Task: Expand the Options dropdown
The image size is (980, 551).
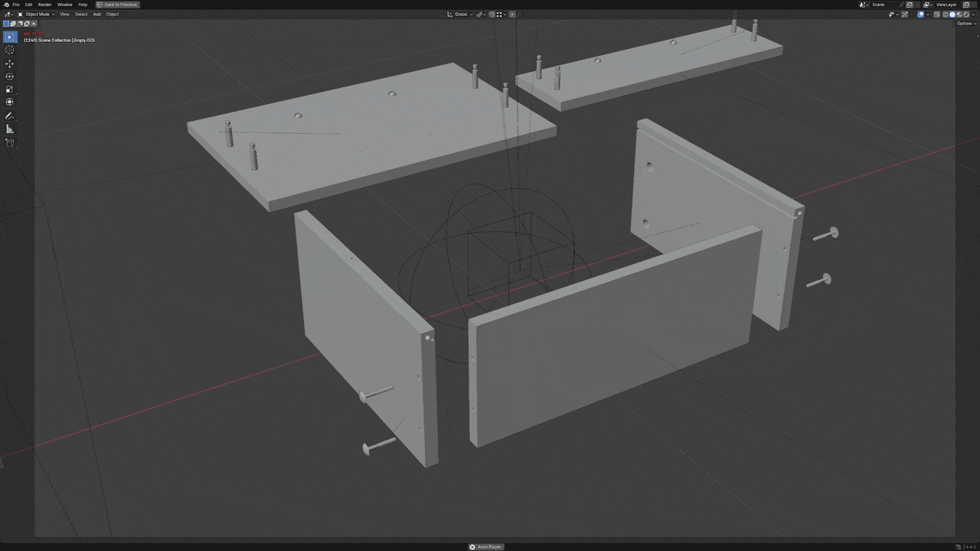Action: coord(965,24)
